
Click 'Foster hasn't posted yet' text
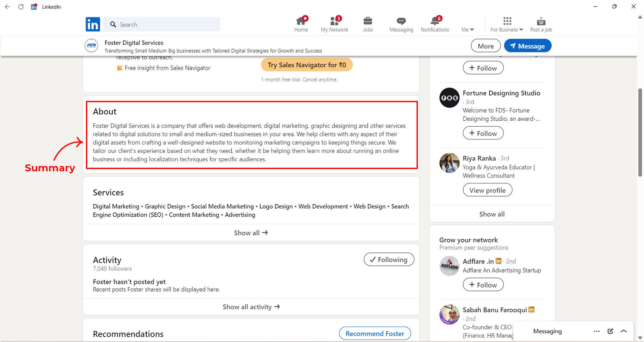point(129,282)
